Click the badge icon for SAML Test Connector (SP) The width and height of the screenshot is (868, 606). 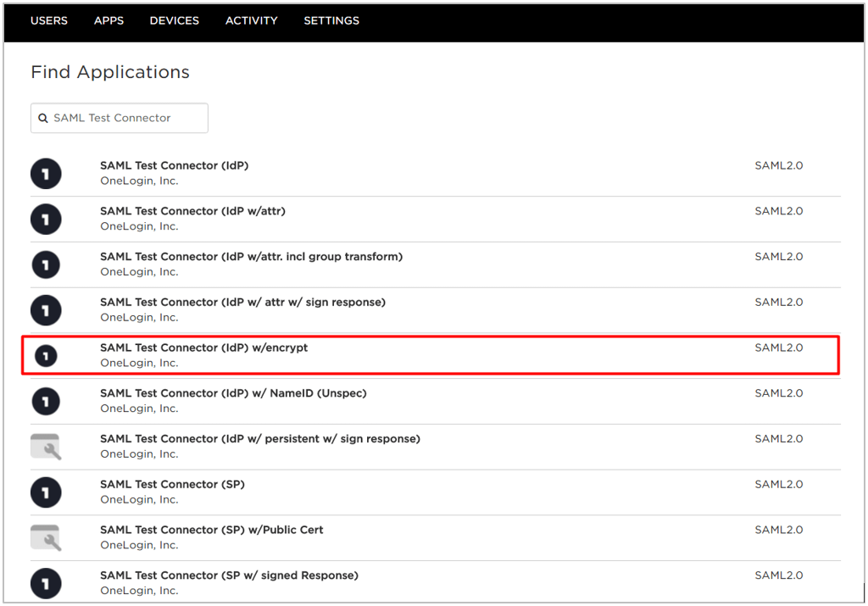click(46, 492)
